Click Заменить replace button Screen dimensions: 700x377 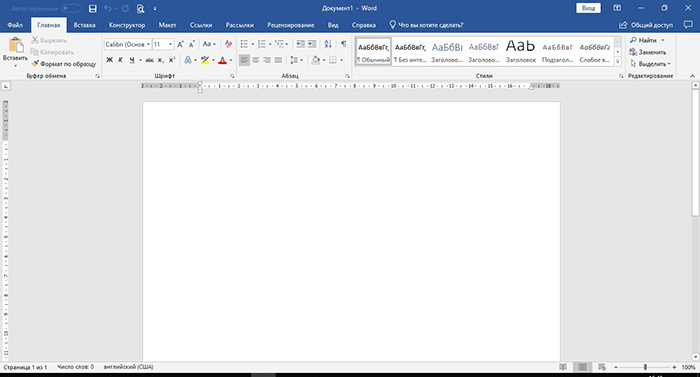pos(648,52)
